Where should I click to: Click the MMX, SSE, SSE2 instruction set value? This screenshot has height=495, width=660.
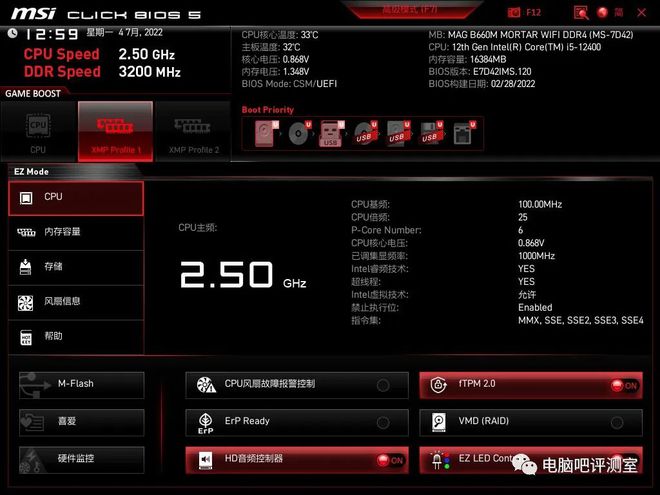[580, 321]
